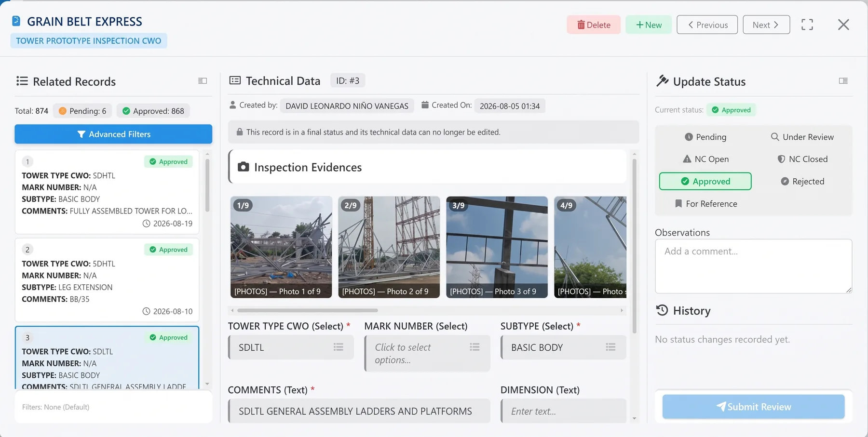Viewport: 868px width, 437px height.
Task: Select the Rejected status option
Action: [802, 181]
